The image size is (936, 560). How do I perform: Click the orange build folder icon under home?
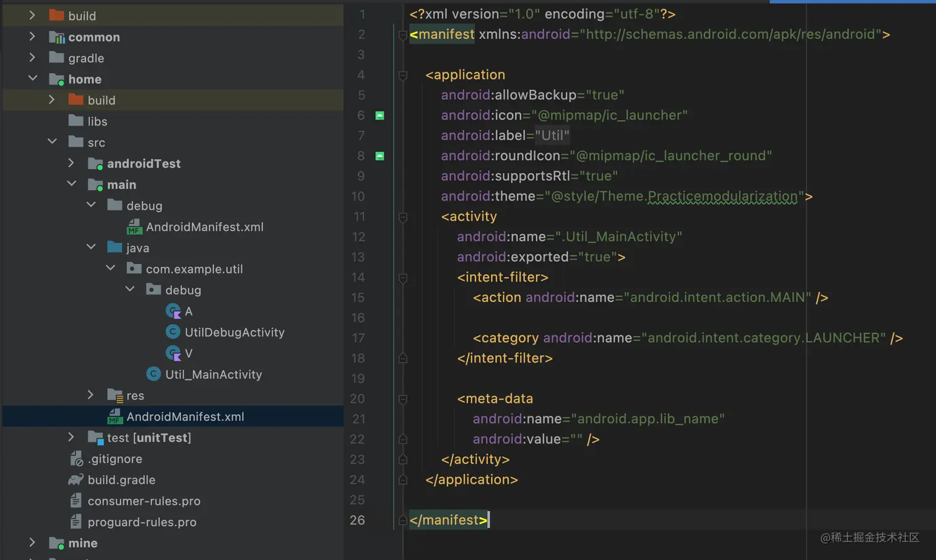point(76,100)
